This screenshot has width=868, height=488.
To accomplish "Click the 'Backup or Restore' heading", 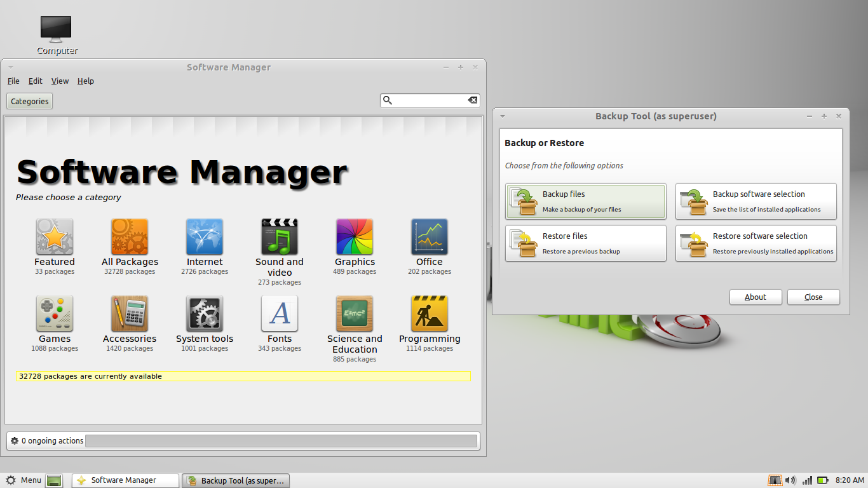I will tap(544, 143).
